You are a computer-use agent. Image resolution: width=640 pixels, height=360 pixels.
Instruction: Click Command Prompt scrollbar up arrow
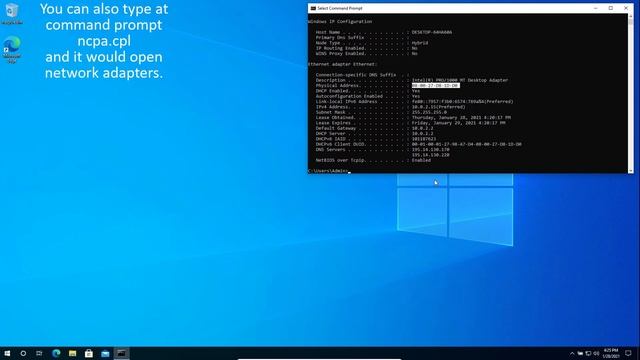point(631,16)
